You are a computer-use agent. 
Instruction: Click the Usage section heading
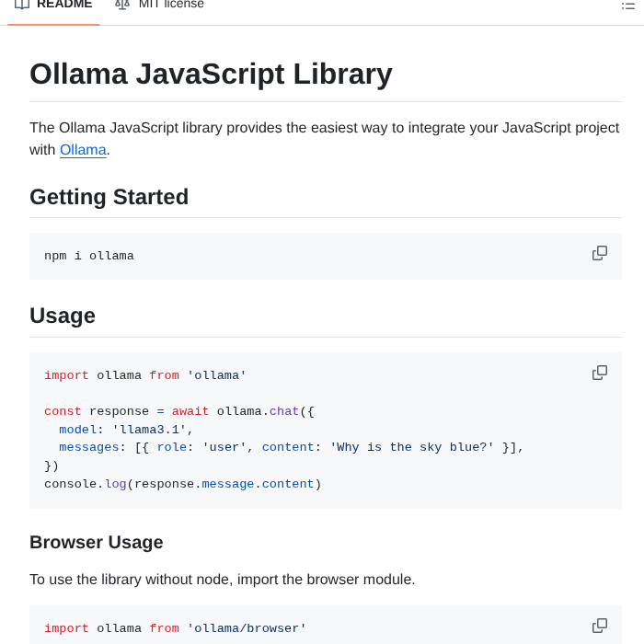63,316
